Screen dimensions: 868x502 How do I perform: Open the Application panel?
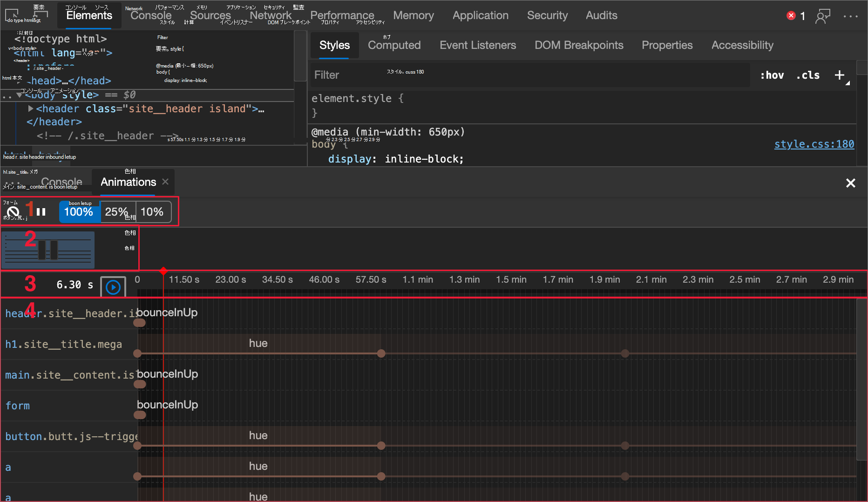coord(481,15)
